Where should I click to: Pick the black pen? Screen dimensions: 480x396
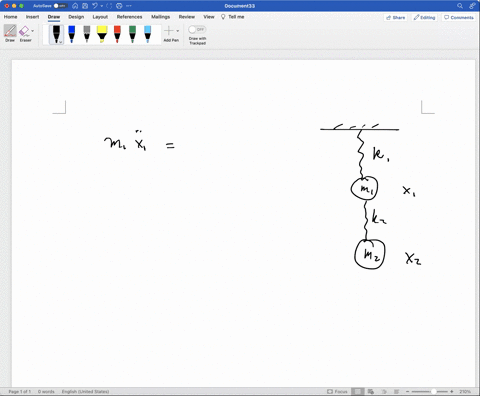pyautogui.click(x=56, y=34)
